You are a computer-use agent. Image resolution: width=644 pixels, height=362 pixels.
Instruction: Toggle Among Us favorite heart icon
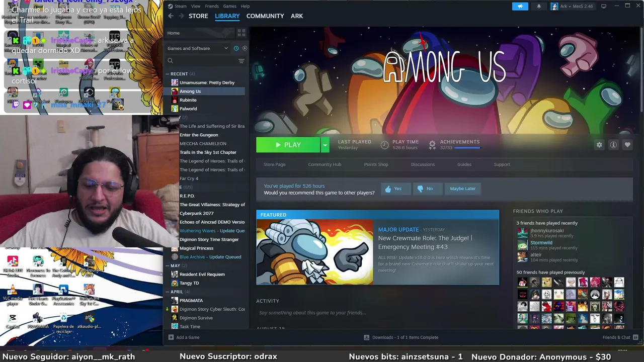tap(627, 145)
